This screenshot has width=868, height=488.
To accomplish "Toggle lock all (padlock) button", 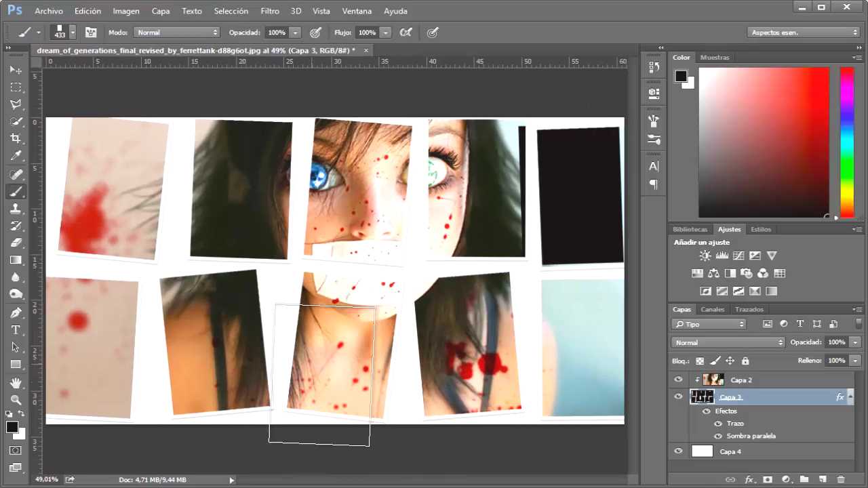I will 745,361.
